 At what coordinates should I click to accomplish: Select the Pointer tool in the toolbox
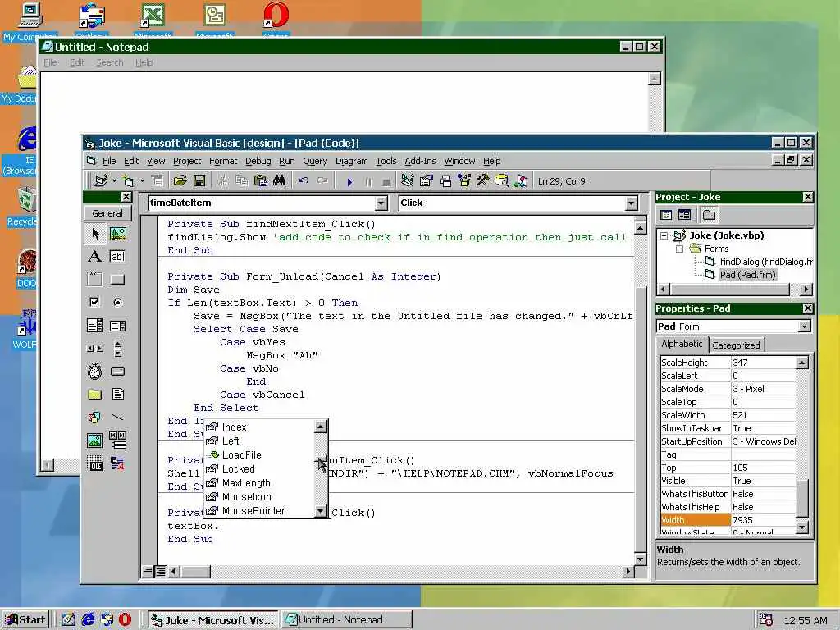pyautogui.click(x=95, y=234)
